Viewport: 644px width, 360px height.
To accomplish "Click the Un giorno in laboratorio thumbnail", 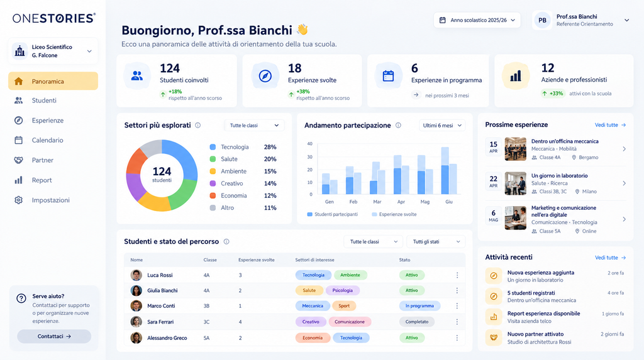I will 516,183.
